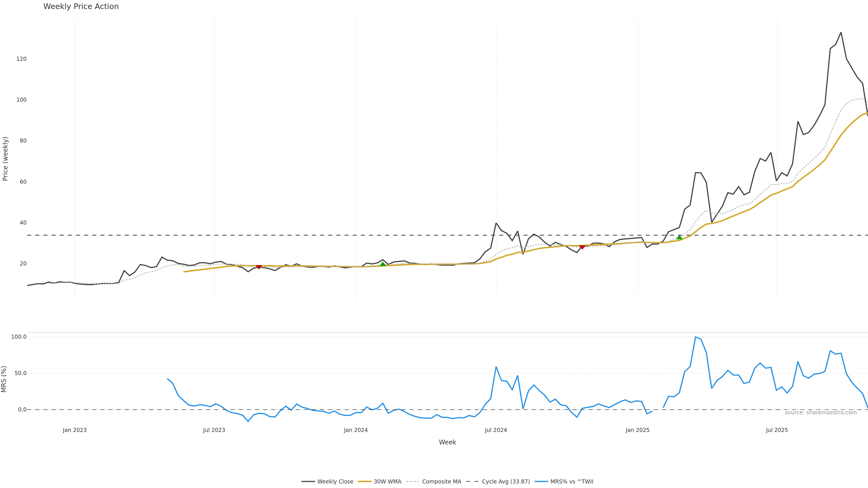The image size is (868, 488).
Task: Click the green up-triangle marker near February 2025
Action: (x=679, y=237)
